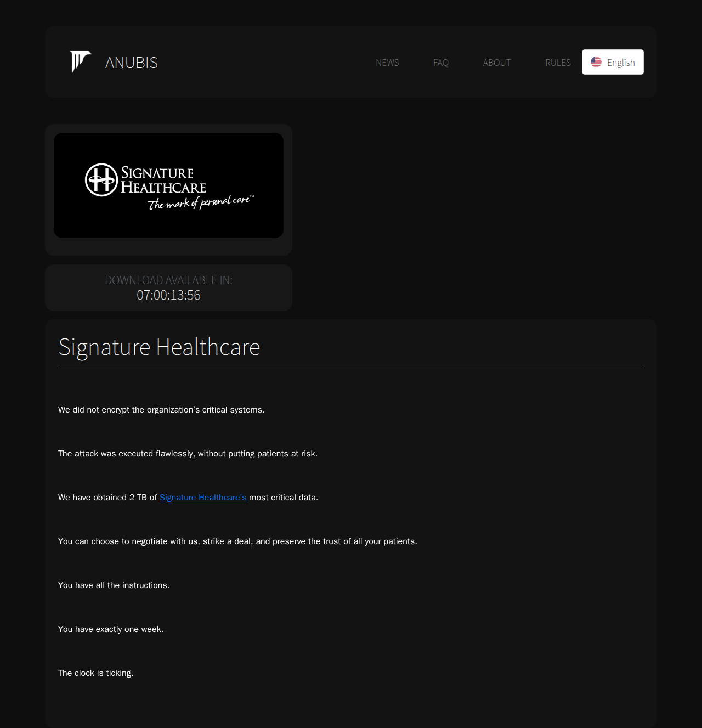Click the "You have exactly one week" line

(x=111, y=629)
